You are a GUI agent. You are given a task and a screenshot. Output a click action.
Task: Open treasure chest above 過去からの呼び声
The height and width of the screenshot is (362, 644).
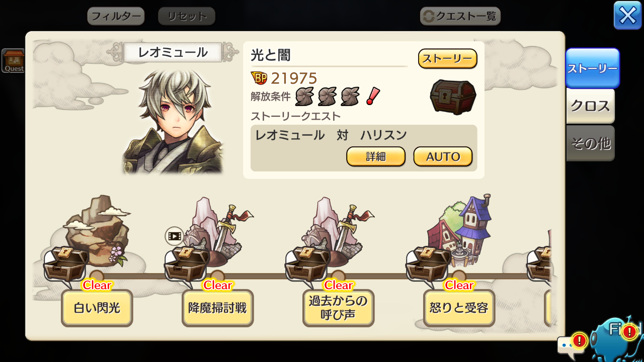click(x=307, y=264)
